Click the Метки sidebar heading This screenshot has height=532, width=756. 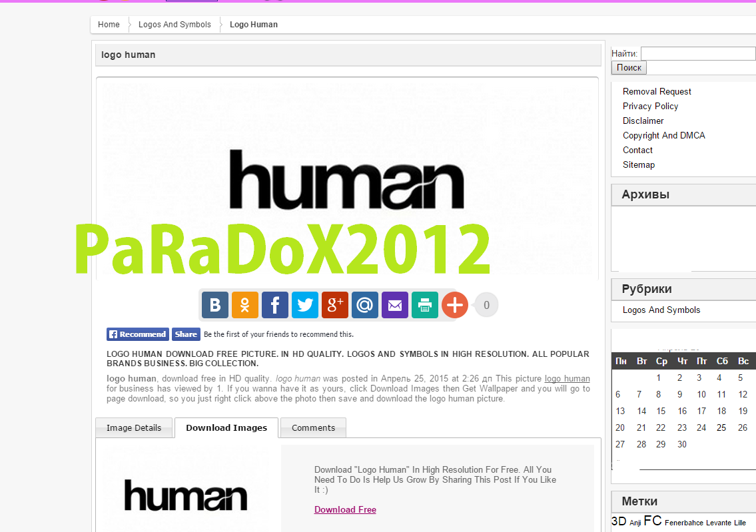tap(639, 501)
